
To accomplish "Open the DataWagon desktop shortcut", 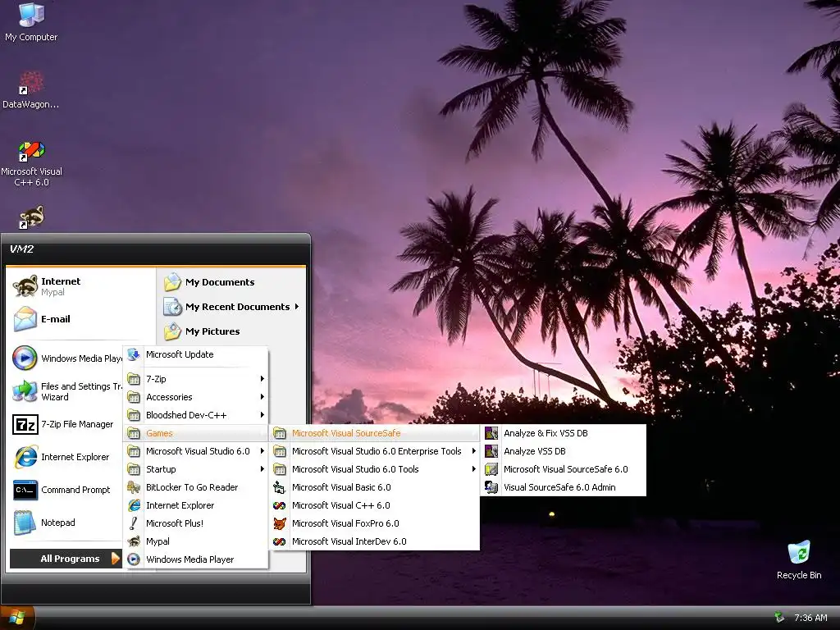I will [31, 90].
